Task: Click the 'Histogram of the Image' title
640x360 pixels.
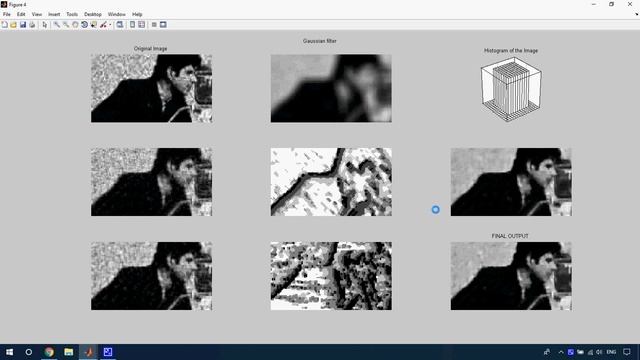Action: point(511,51)
